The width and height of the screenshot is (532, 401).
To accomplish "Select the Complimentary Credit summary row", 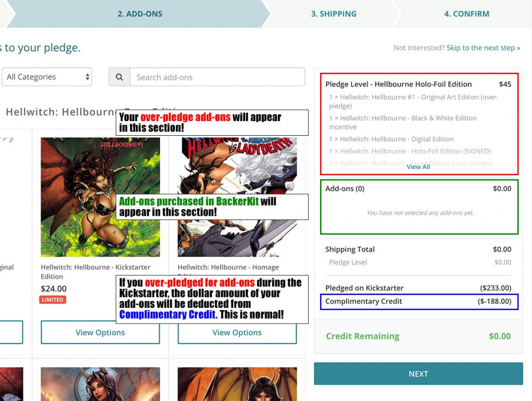I will coord(418,302).
